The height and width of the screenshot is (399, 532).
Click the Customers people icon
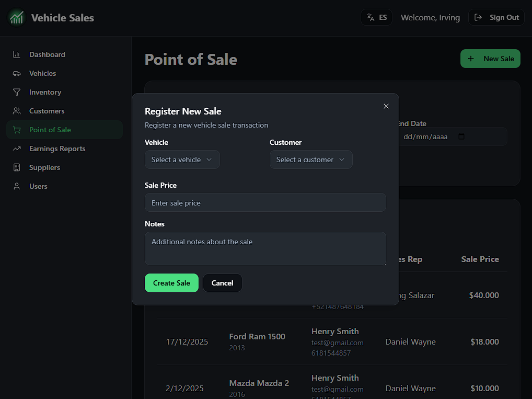17,111
